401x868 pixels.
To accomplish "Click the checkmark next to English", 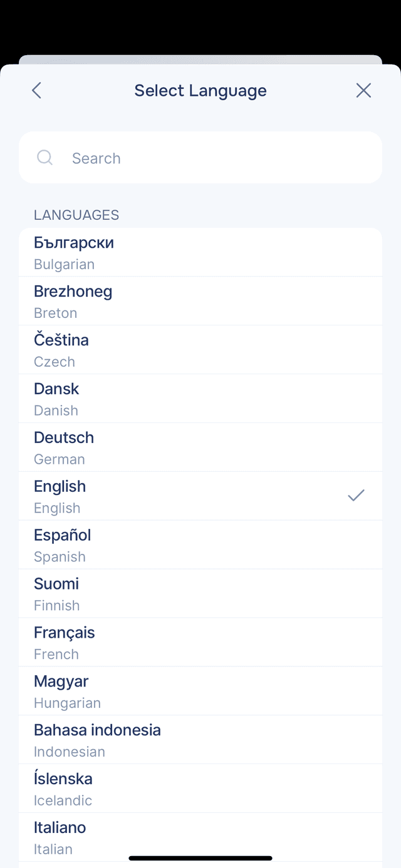I will 355,495.
